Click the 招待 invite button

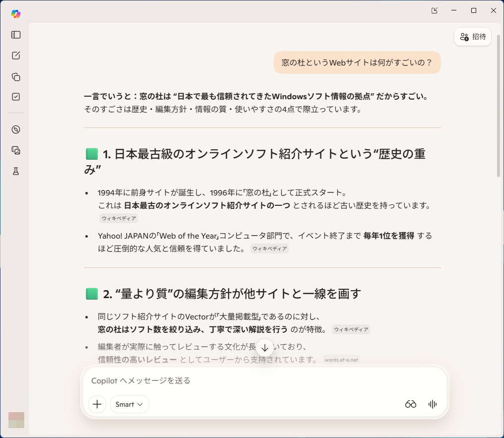pos(472,37)
